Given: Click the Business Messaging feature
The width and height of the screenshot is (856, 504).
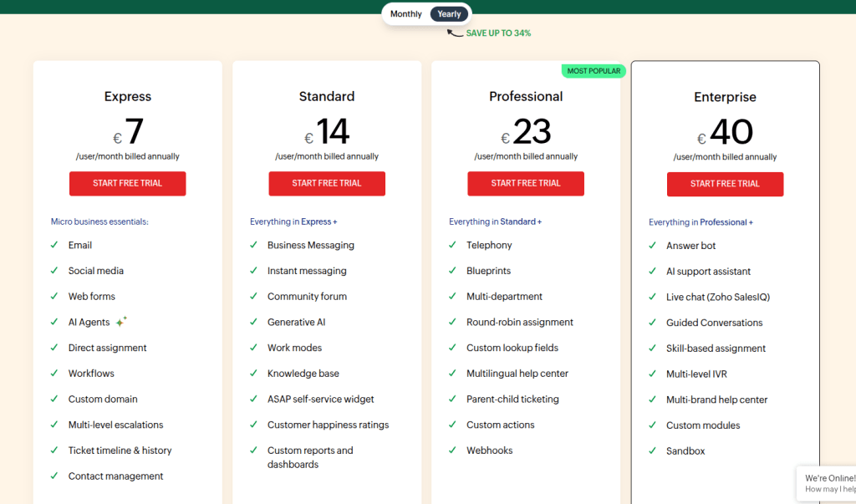Looking at the screenshot, I should click(x=311, y=245).
